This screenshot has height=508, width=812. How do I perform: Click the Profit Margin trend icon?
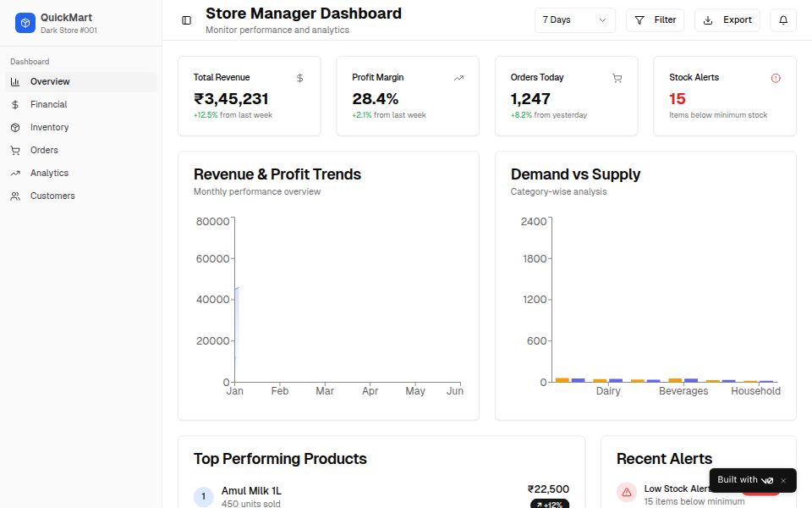pos(458,77)
